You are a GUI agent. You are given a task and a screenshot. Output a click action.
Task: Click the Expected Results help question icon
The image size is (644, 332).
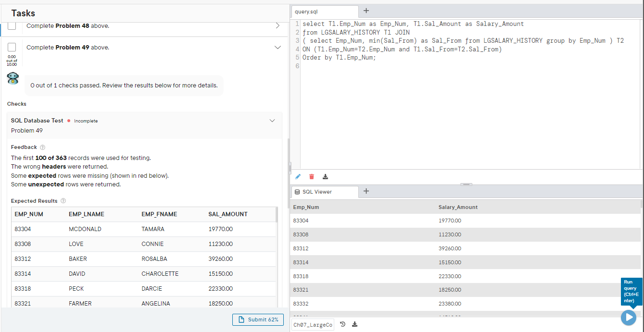[x=63, y=201]
